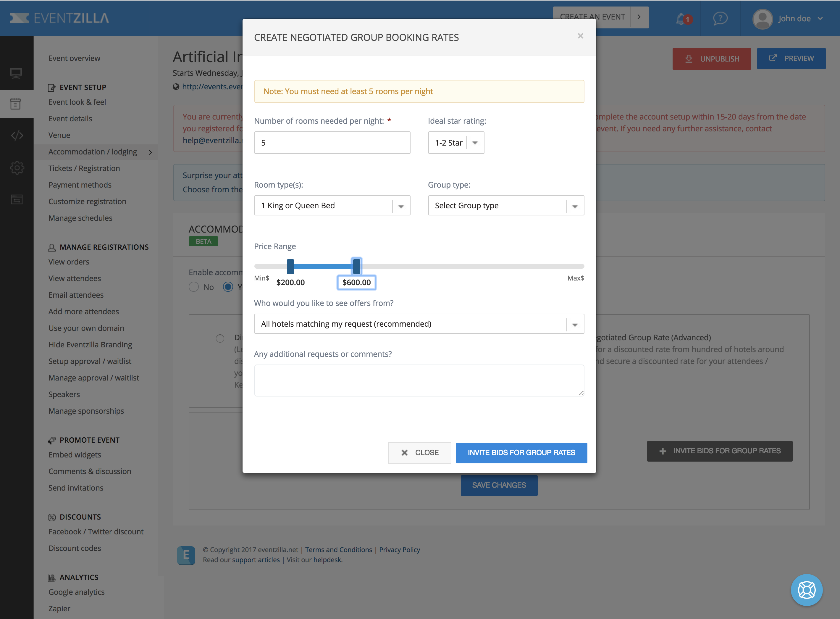
Task: Choose the Discounted rate radio option
Action: (x=220, y=338)
